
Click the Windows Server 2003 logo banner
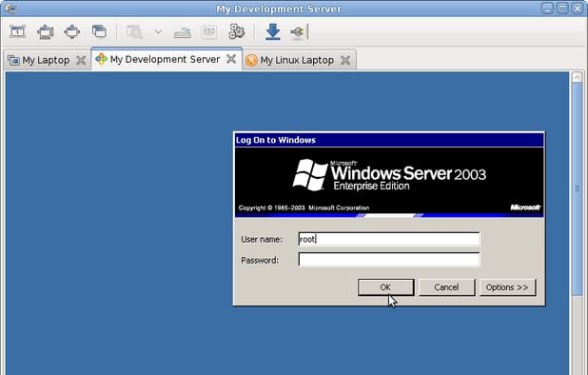click(389, 182)
